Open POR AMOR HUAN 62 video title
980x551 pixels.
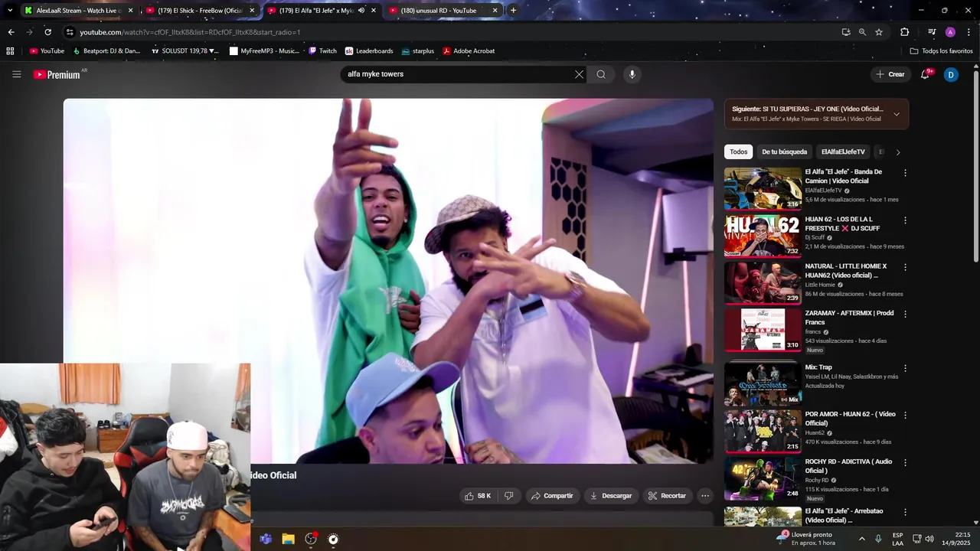850,419
